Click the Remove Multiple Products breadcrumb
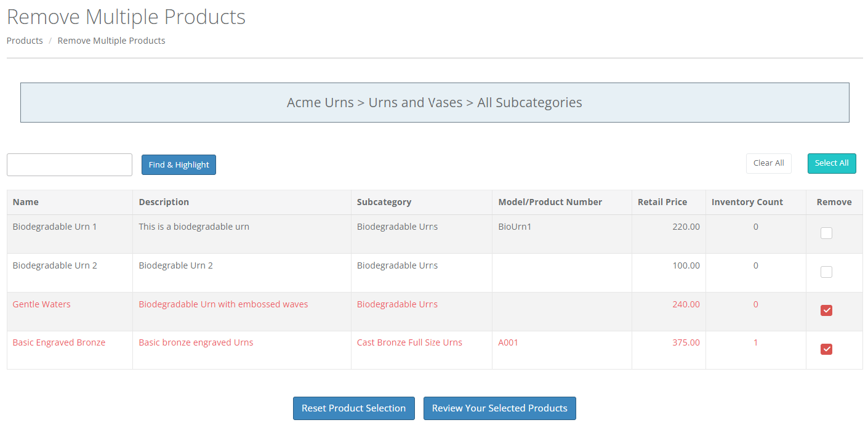The image size is (868, 425). pos(111,41)
